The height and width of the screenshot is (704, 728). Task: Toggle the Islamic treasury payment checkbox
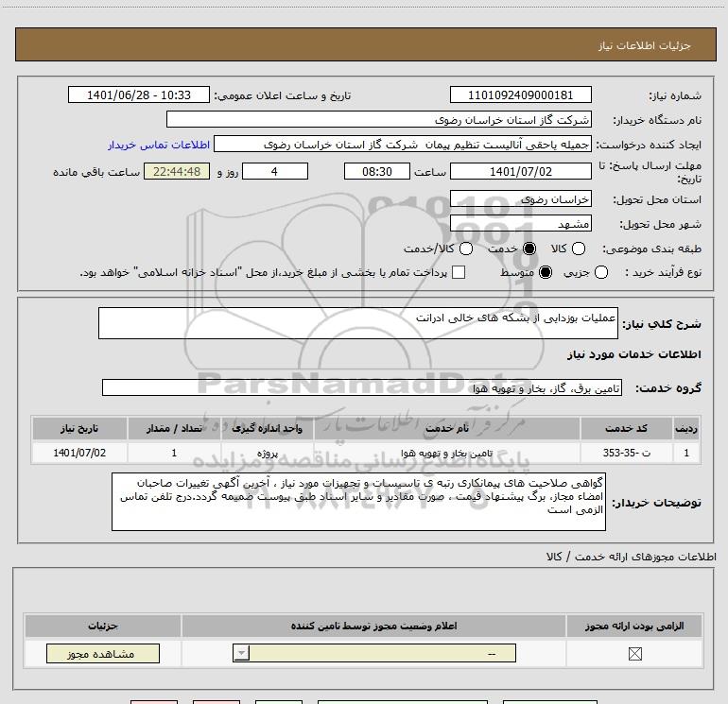point(459,272)
